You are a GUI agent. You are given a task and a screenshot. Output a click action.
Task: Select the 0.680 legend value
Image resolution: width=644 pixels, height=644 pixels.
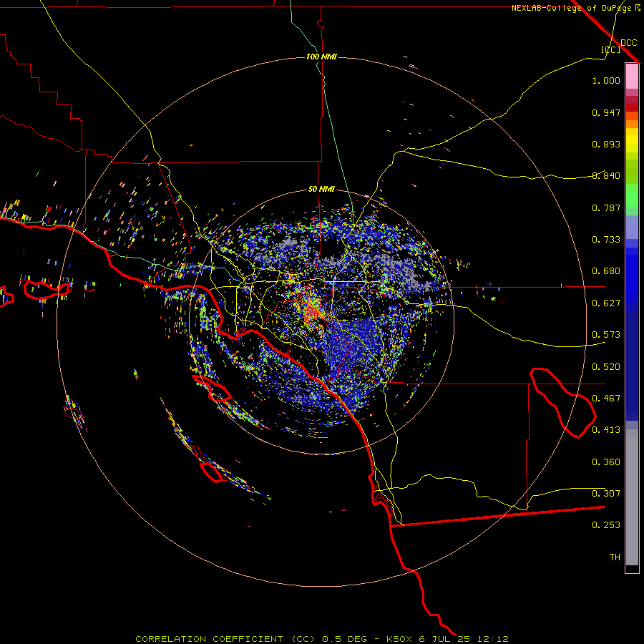[606, 271]
